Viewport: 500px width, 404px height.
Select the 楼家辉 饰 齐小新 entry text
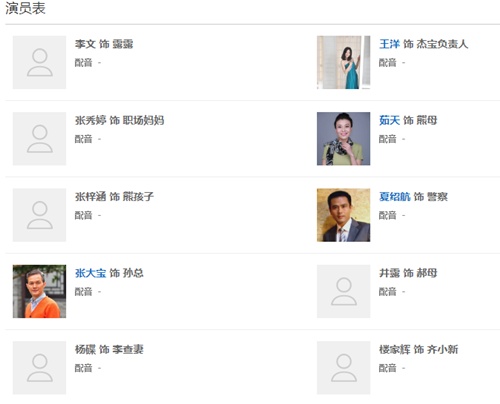pos(419,349)
